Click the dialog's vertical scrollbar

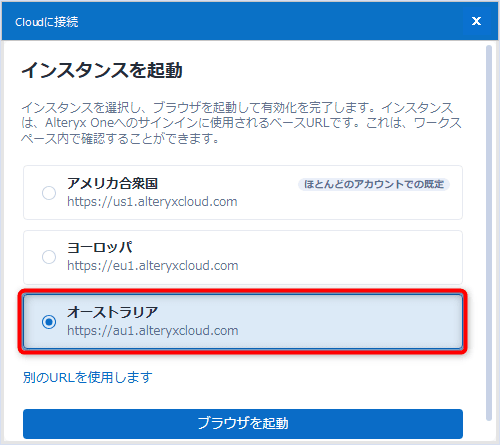[489, 233]
